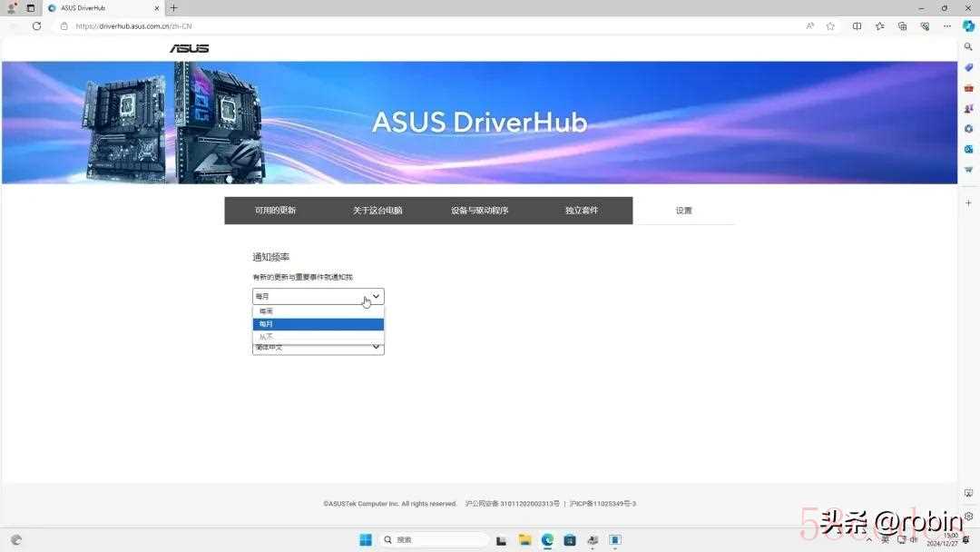Open Copilot from the Edge toolbar corner

(969, 26)
